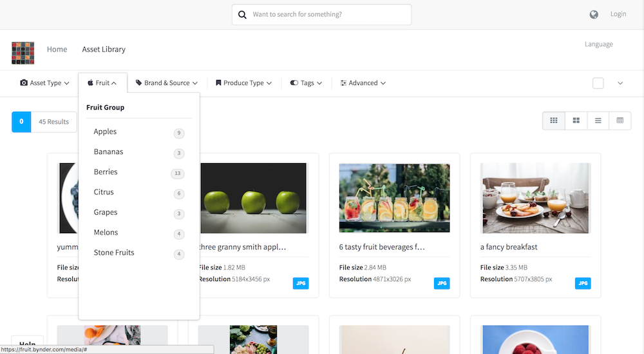Open the Asset Type filter dropdown
The height and width of the screenshot is (354, 644).
tap(44, 83)
